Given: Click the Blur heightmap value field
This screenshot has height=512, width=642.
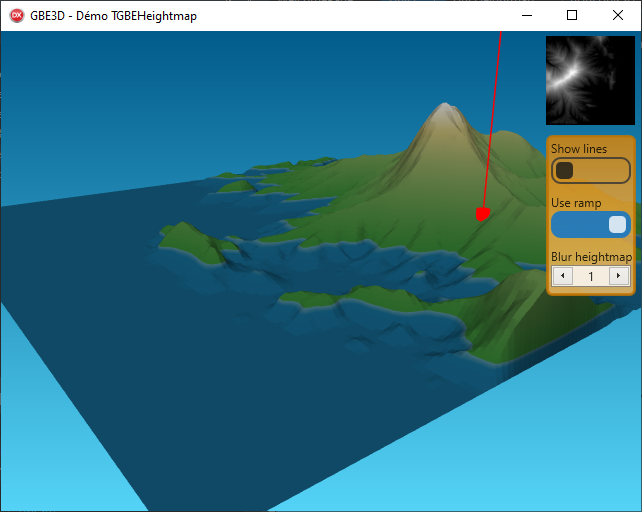Looking at the screenshot, I should tap(590, 276).
